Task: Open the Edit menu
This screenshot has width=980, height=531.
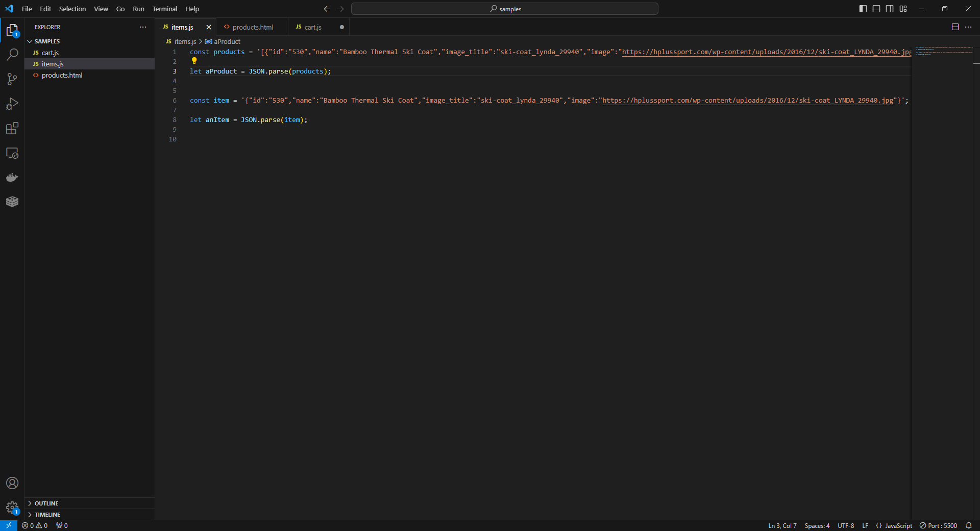Action: coord(45,9)
